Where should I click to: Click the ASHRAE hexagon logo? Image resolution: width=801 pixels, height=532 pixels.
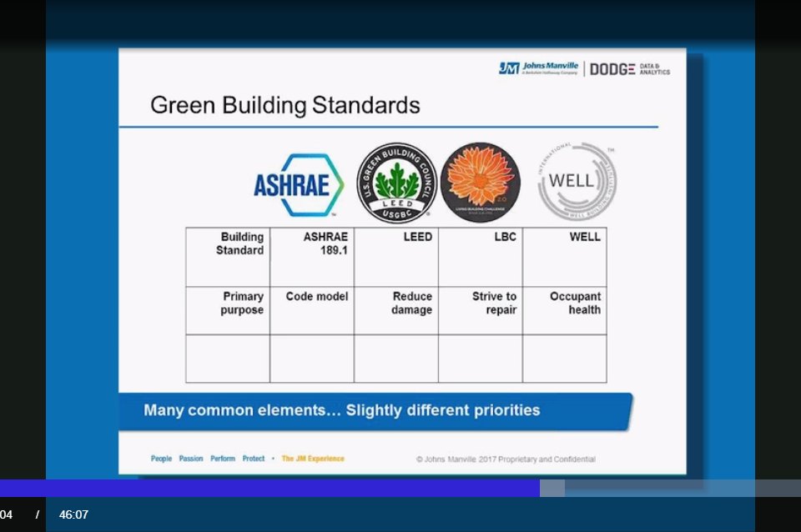(299, 185)
